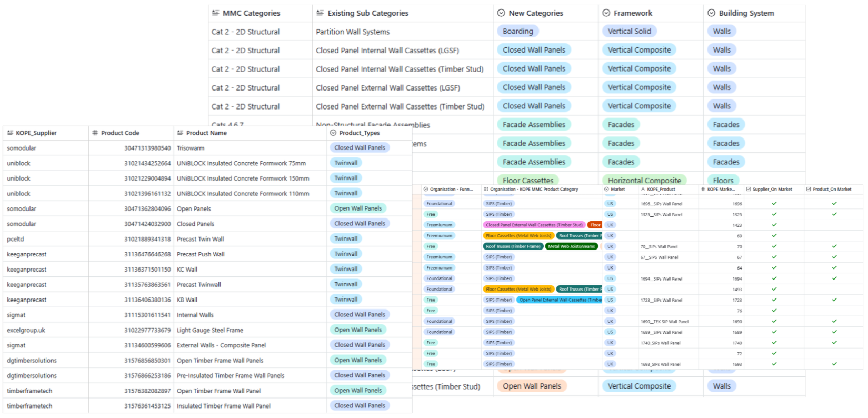Select the Twinwall tag for KC Wall

[x=346, y=270]
